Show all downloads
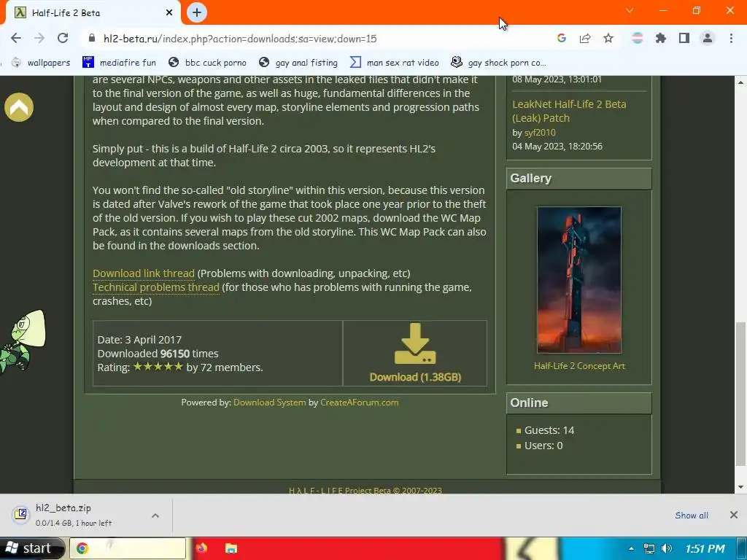Viewport: 747px width, 560px height. 692,516
